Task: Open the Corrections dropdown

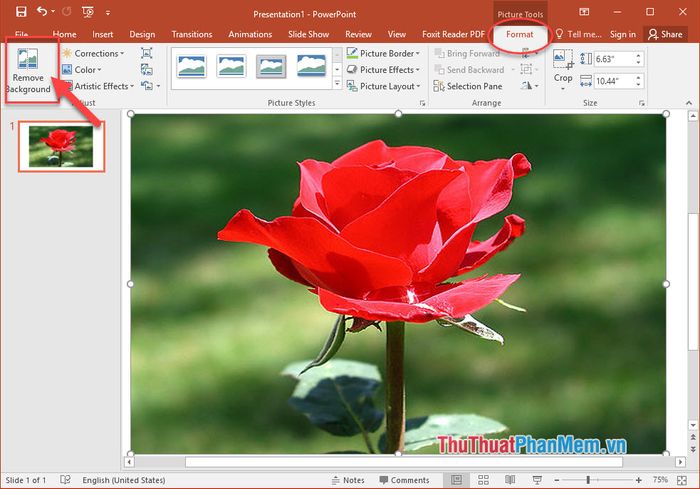Action: pos(93,53)
